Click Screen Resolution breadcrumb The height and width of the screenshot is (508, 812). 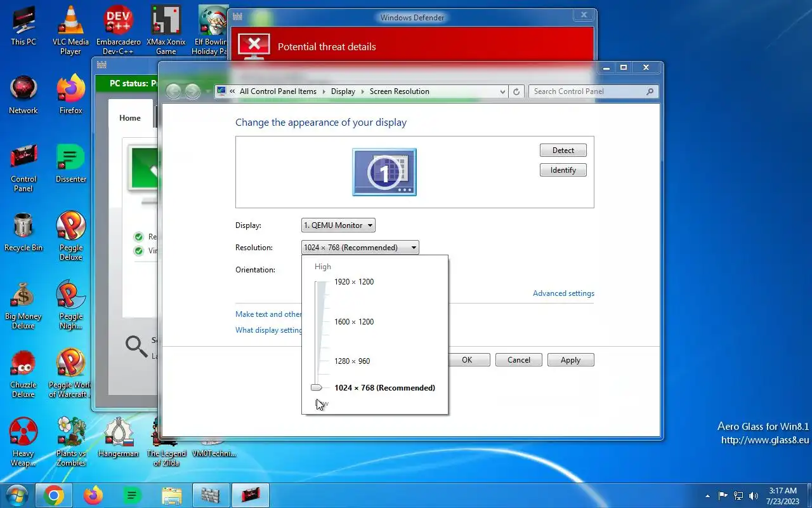400,91
